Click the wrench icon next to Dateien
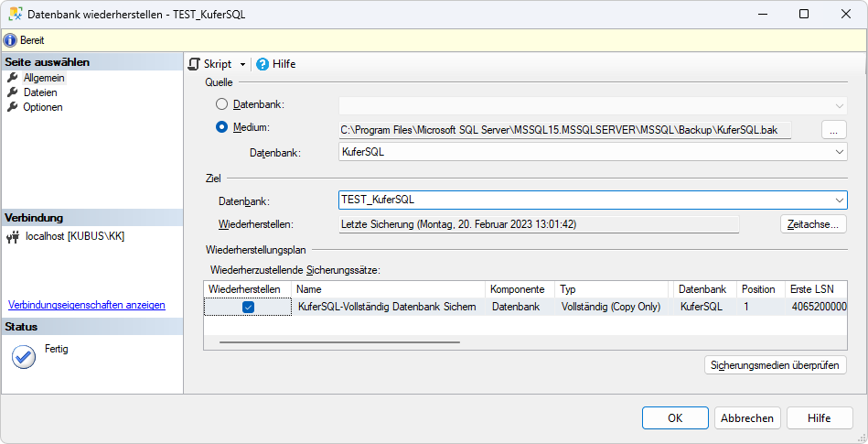 click(12, 92)
